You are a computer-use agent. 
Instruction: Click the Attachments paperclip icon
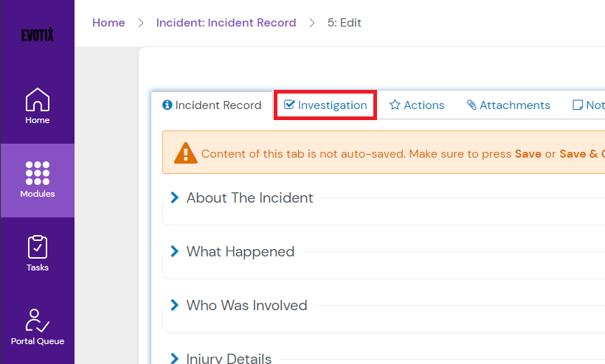coord(471,105)
